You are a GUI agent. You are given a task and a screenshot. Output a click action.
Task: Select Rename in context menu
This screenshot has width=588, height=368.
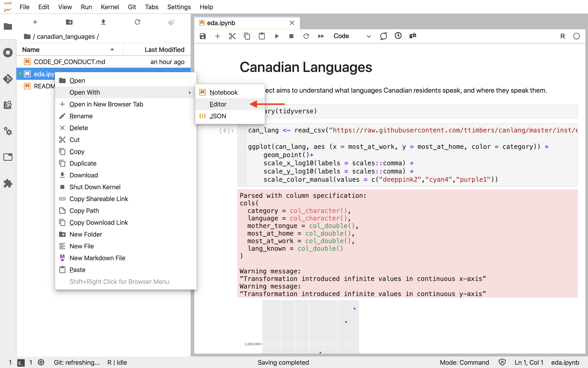[x=126, y=116]
